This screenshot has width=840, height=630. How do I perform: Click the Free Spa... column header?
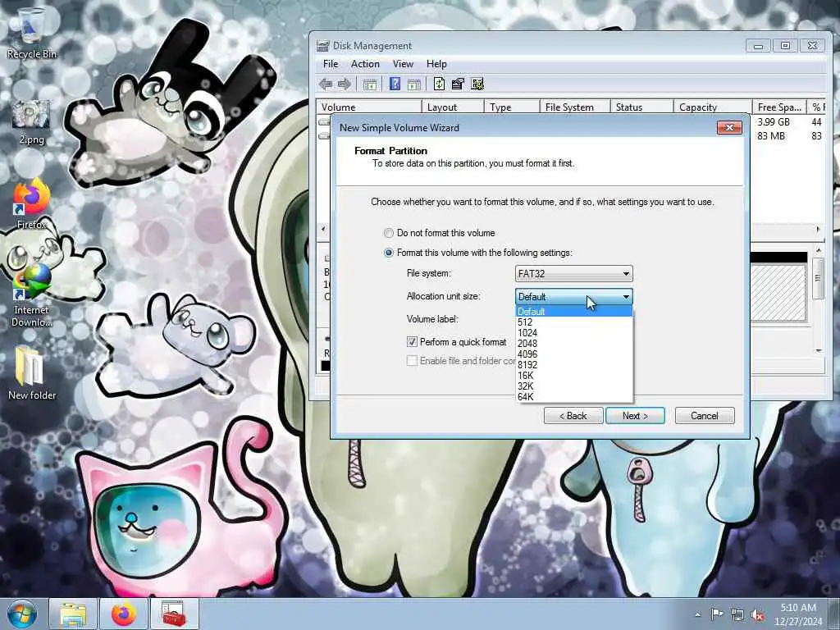(x=779, y=107)
